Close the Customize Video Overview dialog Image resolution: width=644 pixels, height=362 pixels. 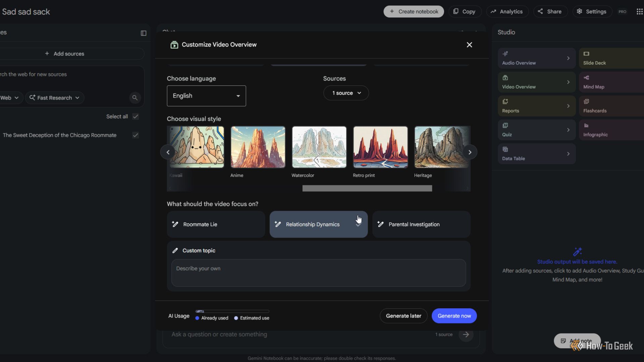(x=469, y=45)
